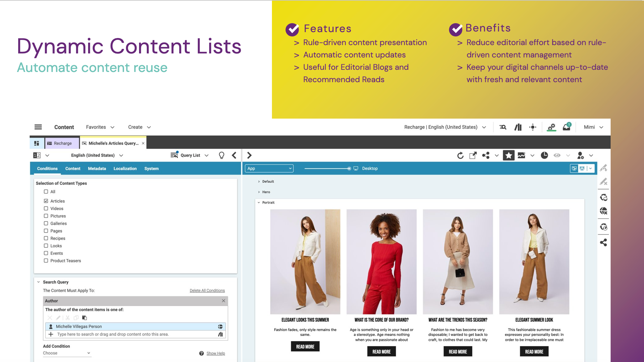The image size is (644, 362).
Task: Select the share icon in the right sidebar
Action: [x=603, y=242]
